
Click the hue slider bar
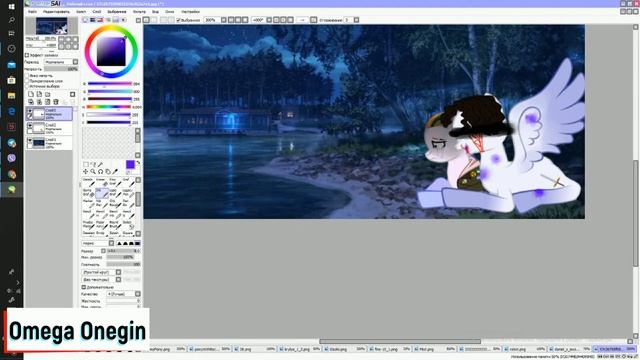coord(109,107)
